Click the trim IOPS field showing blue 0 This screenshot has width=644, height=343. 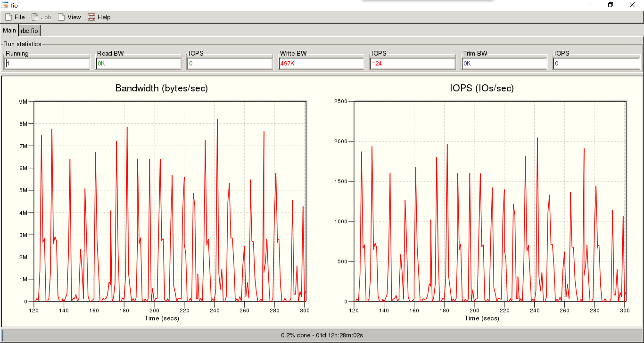(596, 63)
